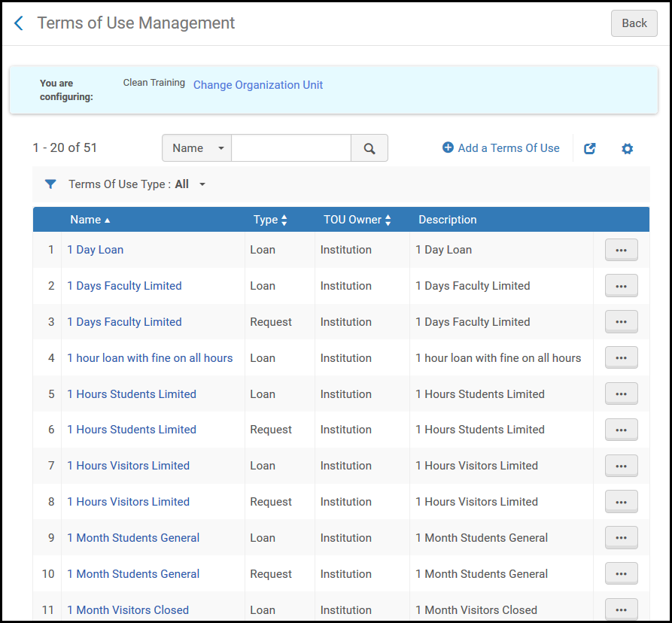The height and width of the screenshot is (623, 672).
Task: Open the Name search field dropdown
Action: [x=196, y=148]
